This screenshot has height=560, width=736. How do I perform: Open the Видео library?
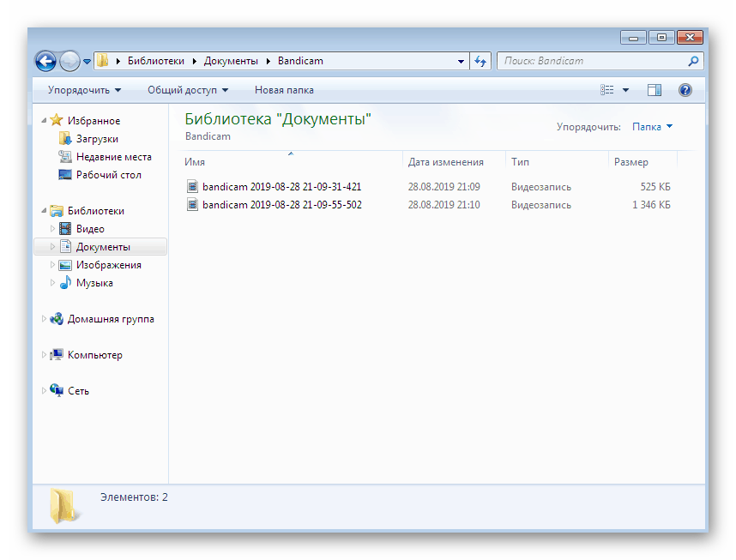point(90,228)
